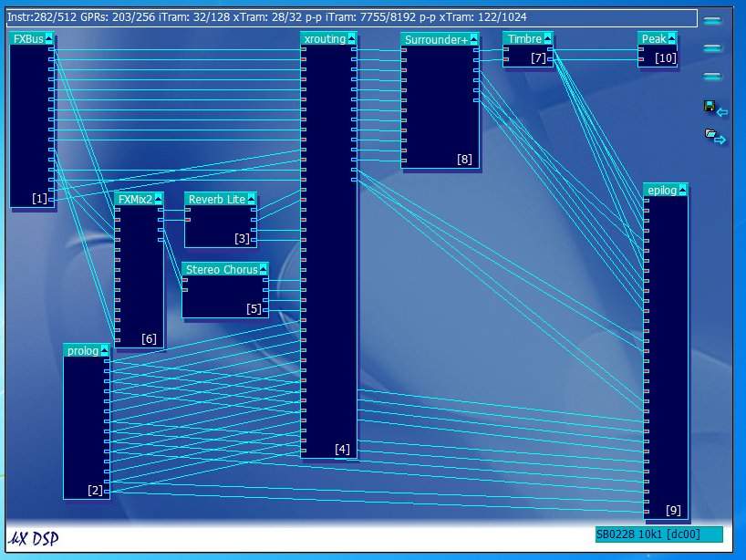Click the open folder load settings icon
The width and height of the screenshot is (746, 560).
coord(715,136)
